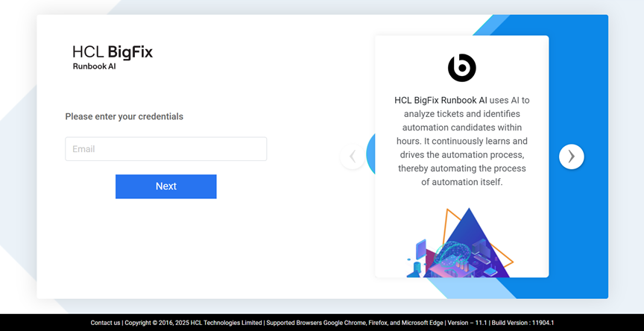The width and height of the screenshot is (644, 331).
Task: Click the blue Next button
Action: (166, 186)
